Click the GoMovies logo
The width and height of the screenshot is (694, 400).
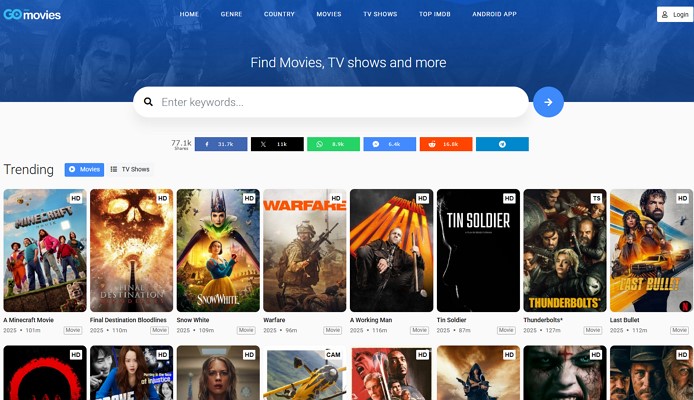pos(32,15)
